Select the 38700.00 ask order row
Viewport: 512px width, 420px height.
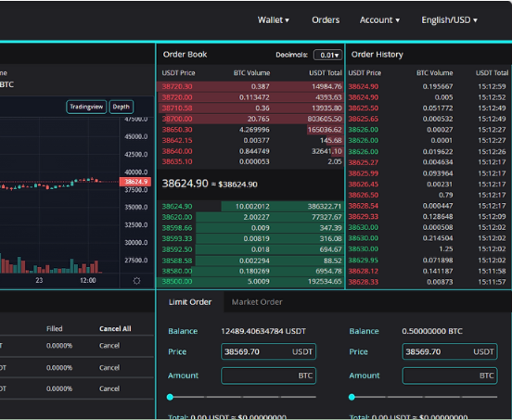(250, 119)
